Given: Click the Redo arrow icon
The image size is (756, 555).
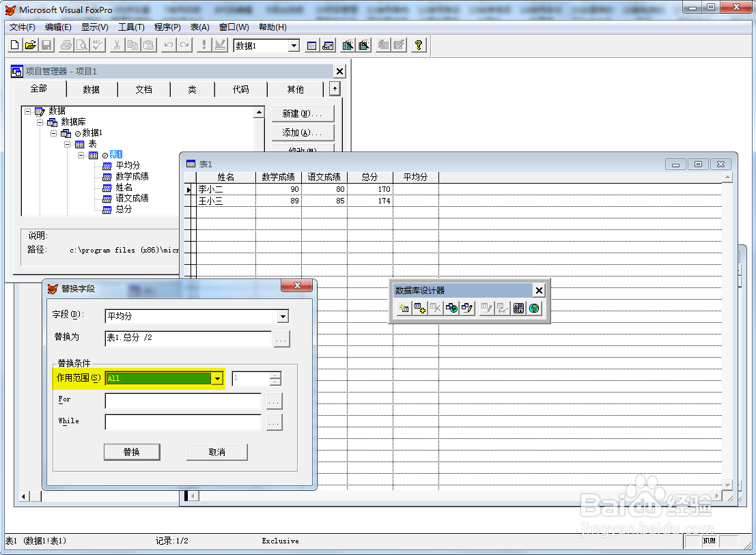Looking at the screenshot, I should pyautogui.click(x=184, y=45).
